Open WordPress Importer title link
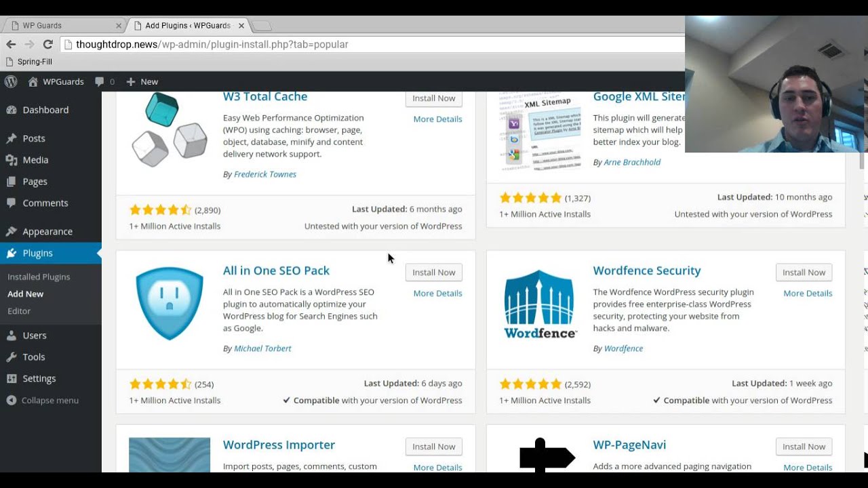The image size is (868, 488). pos(279,445)
